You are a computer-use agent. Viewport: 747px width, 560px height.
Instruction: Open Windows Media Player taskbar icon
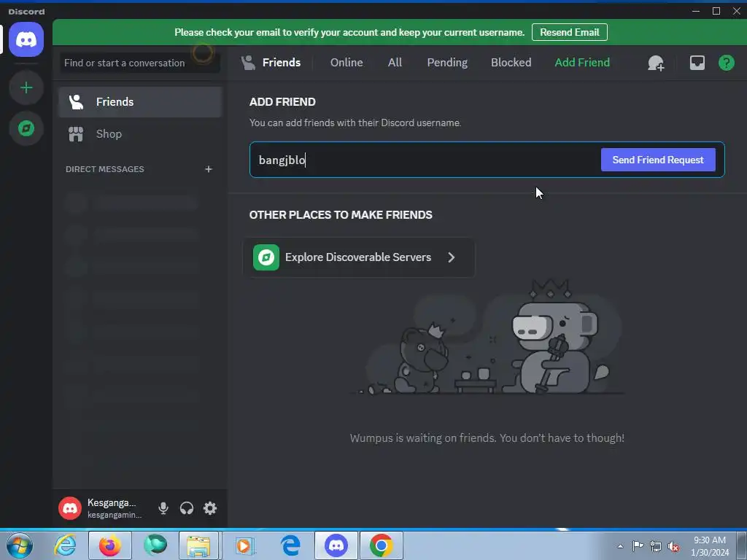(x=245, y=545)
